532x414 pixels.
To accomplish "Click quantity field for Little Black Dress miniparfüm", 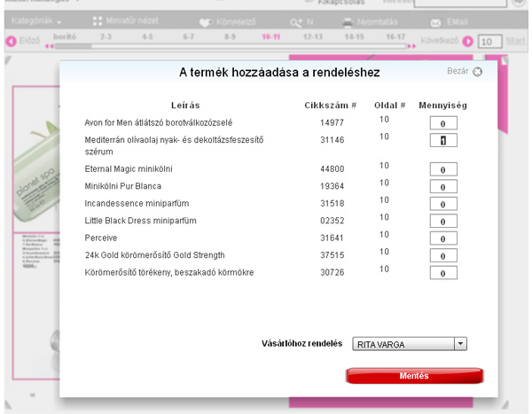I will [443, 222].
